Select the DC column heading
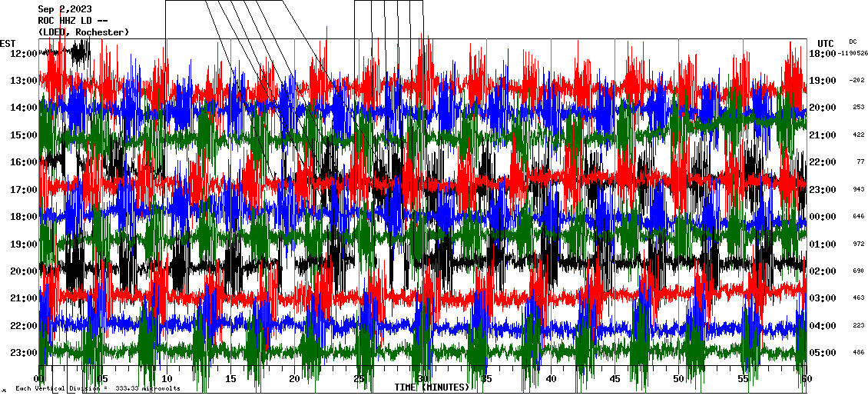Screen dimensions: 868x399 point(853,42)
